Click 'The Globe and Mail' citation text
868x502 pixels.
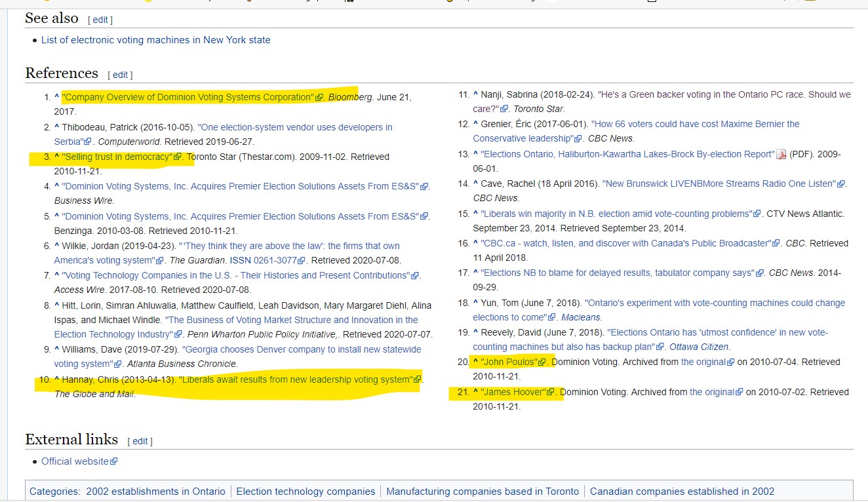[94, 394]
